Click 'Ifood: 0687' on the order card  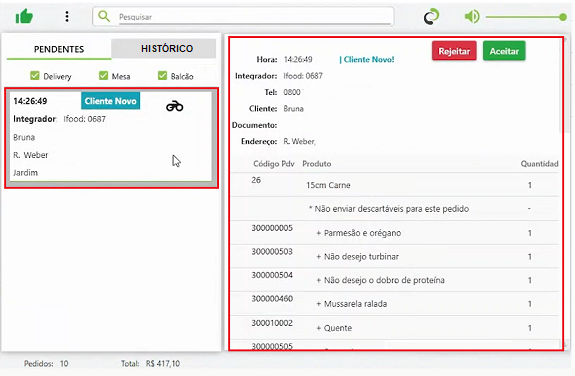click(x=84, y=119)
